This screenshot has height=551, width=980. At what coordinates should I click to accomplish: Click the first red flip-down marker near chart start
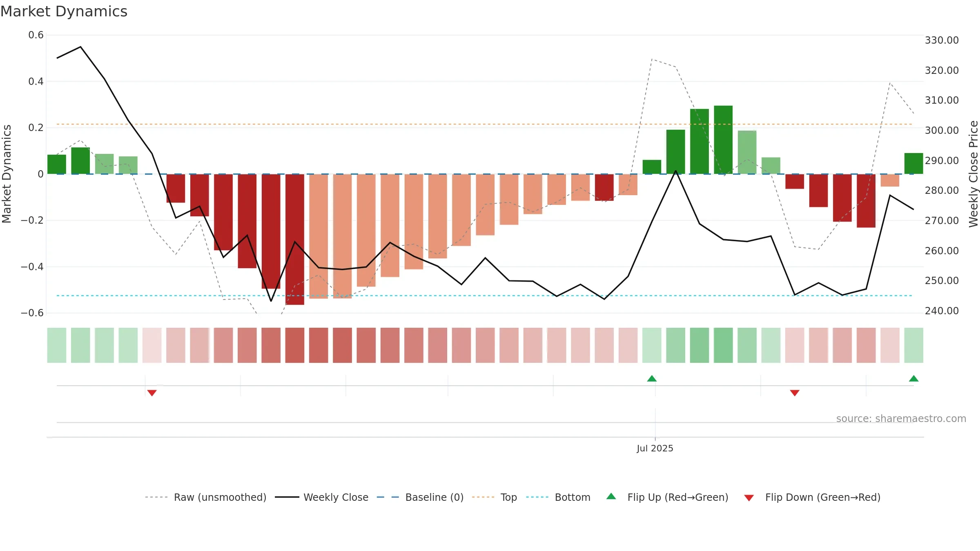(152, 393)
